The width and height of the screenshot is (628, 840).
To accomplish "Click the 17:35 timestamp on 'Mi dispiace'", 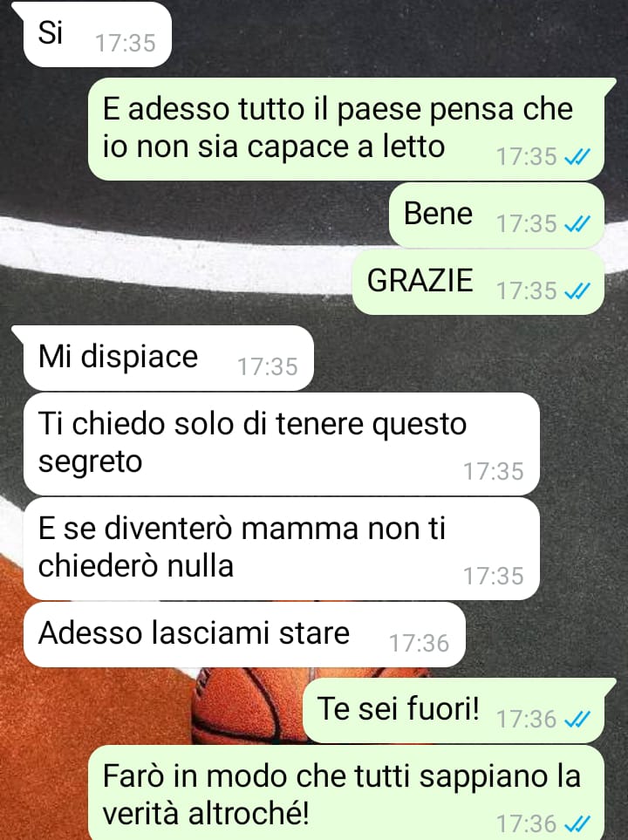I will pos(268,367).
